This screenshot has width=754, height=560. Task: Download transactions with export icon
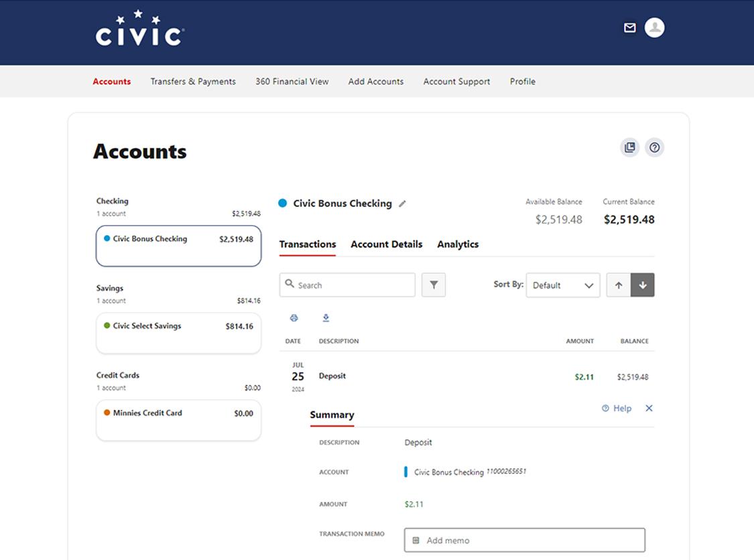pyautogui.click(x=326, y=318)
